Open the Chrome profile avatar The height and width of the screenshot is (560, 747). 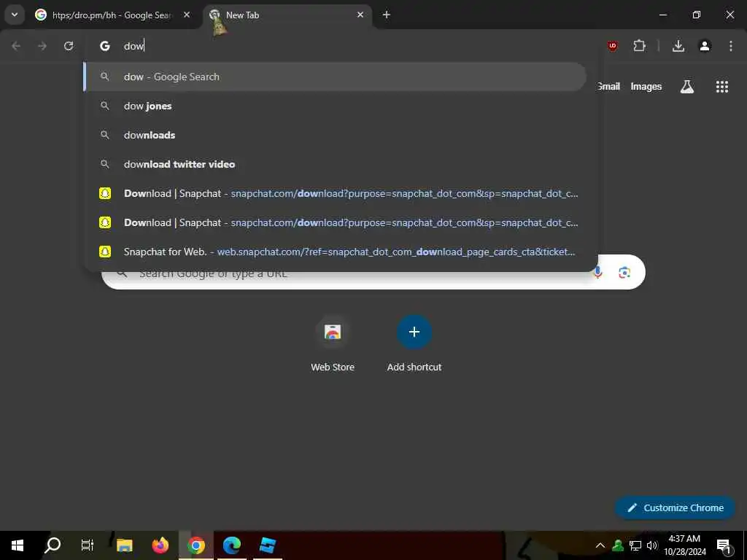pos(705,46)
